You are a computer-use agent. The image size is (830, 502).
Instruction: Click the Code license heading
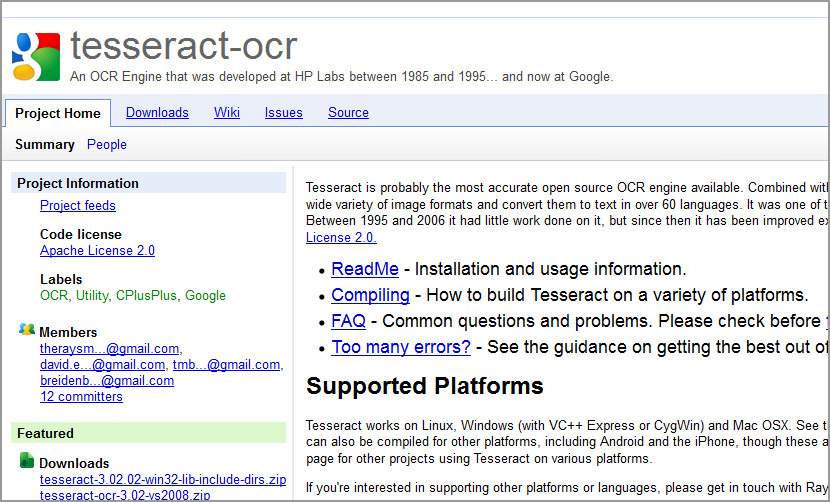pos(81,235)
